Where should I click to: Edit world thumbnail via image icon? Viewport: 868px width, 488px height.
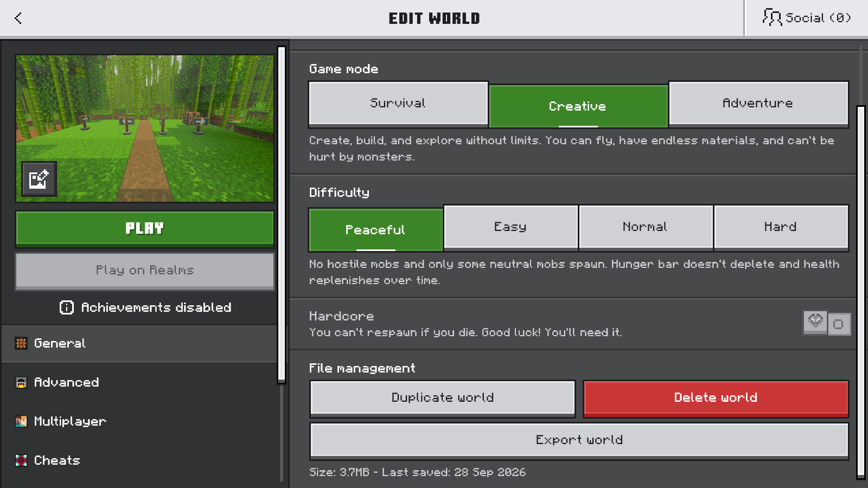39,178
